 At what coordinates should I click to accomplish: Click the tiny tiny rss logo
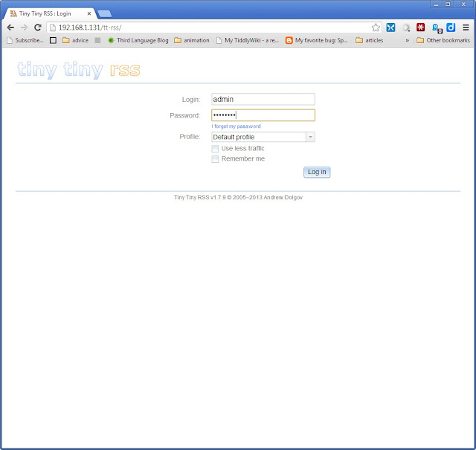point(79,70)
